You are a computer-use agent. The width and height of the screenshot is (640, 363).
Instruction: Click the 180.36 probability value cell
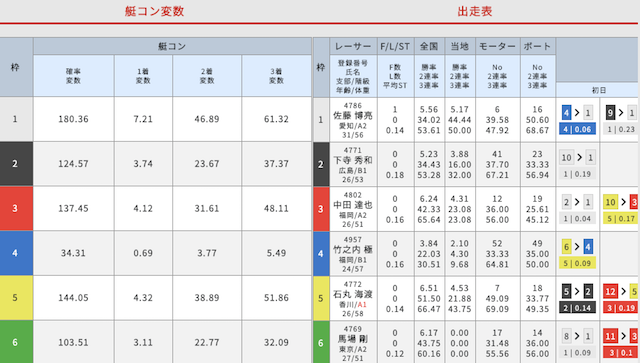click(x=73, y=119)
